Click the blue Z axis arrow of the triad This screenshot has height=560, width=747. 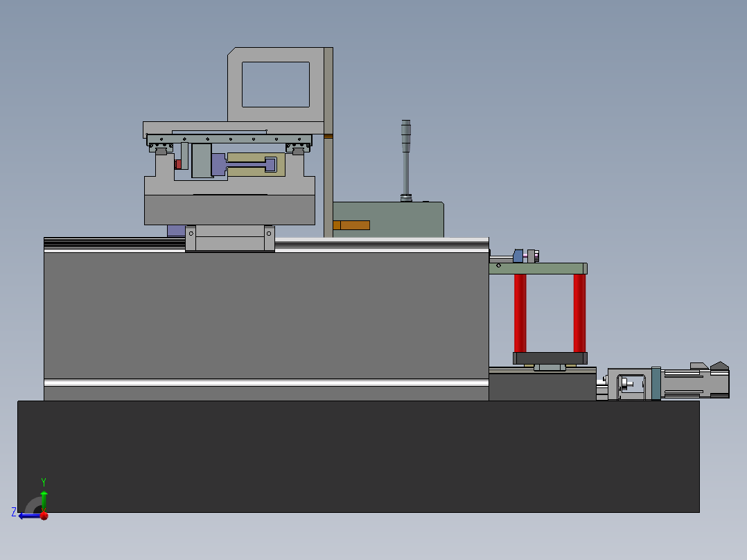pos(28,516)
